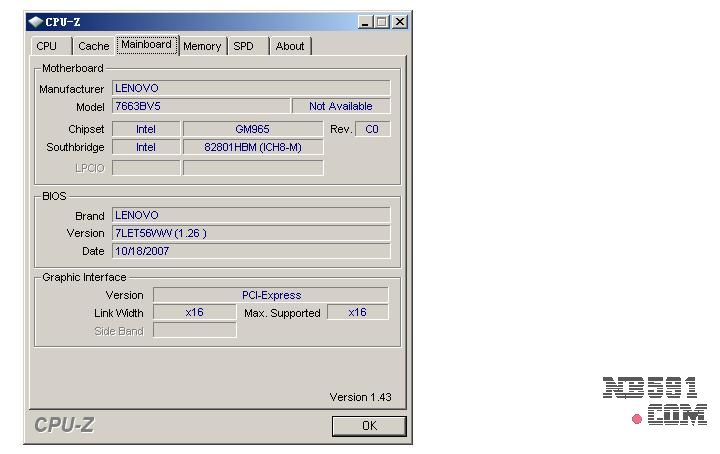The width and height of the screenshot is (720, 454).
Task: Click the PCI-Express graphic version field
Action: [x=270, y=295]
